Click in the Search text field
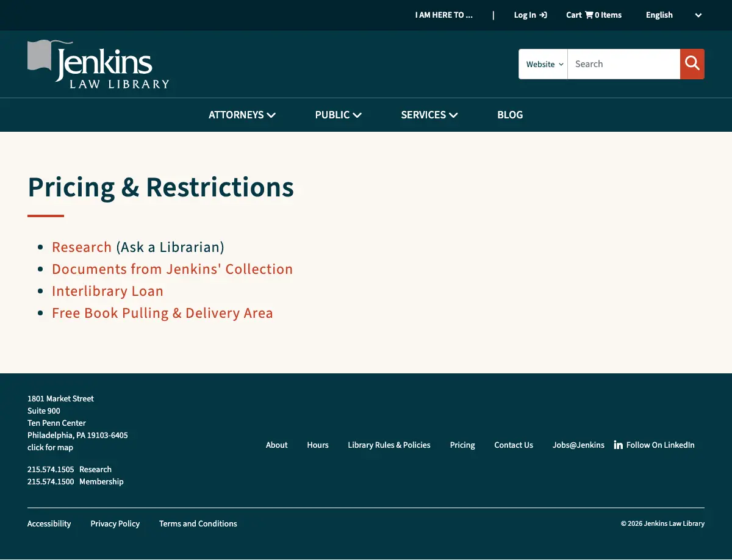This screenshot has height=560, width=732. click(624, 64)
